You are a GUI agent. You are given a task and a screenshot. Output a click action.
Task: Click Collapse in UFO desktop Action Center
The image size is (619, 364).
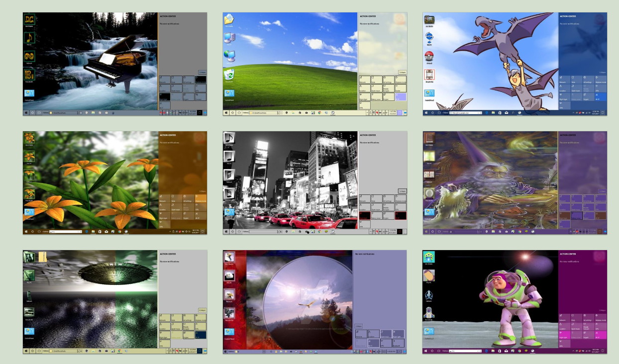point(203,310)
